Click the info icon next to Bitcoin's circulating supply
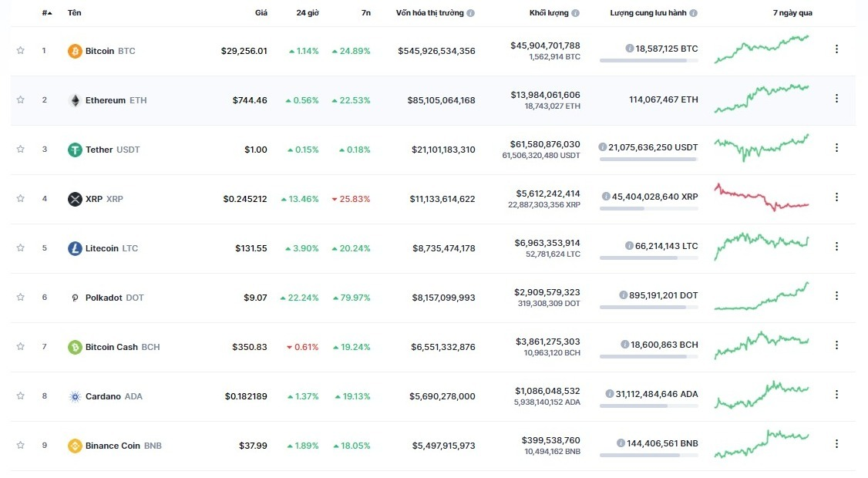The image size is (868, 478). 630,49
